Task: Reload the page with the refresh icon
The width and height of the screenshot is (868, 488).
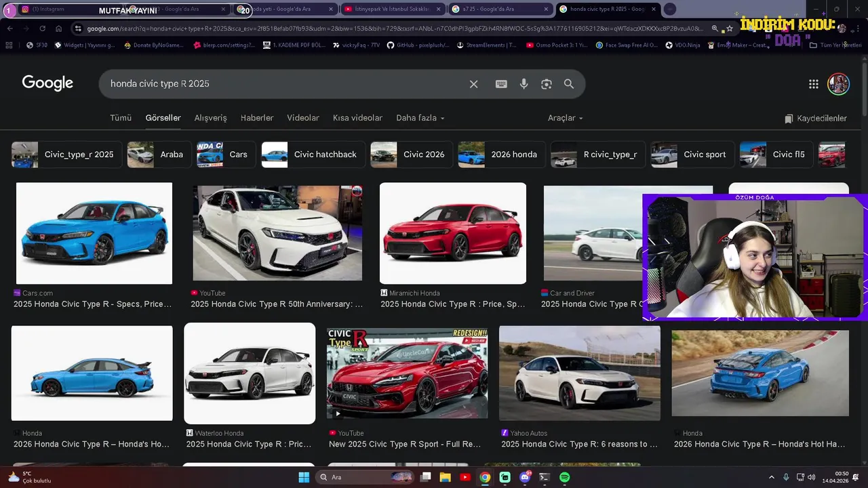Action: (x=42, y=28)
